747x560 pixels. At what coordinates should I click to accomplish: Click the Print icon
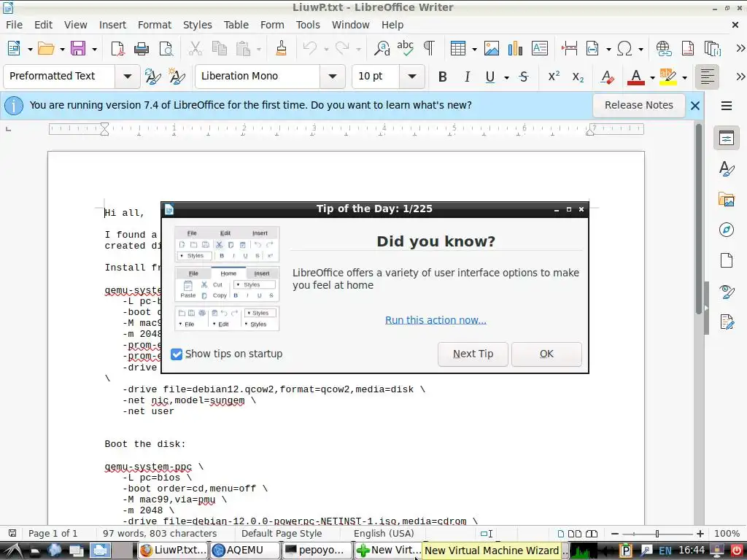142,48
